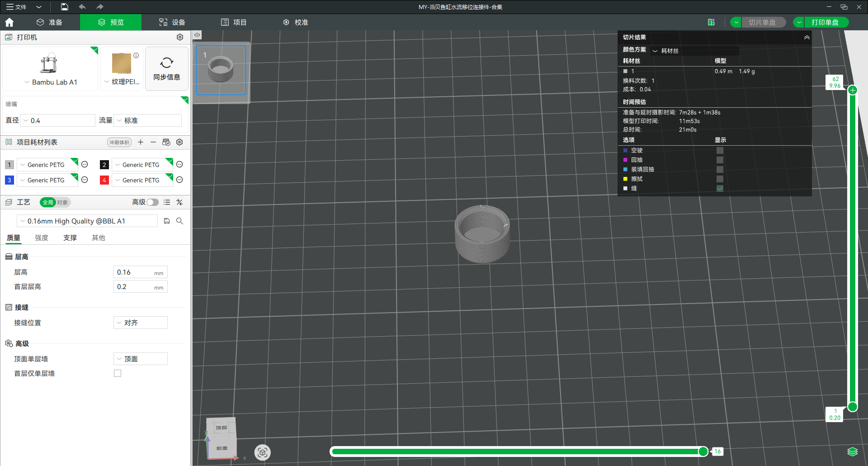Viewport: 868px width, 466px height.
Task: Click the layers icon at bottom right
Action: tap(852, 452)
